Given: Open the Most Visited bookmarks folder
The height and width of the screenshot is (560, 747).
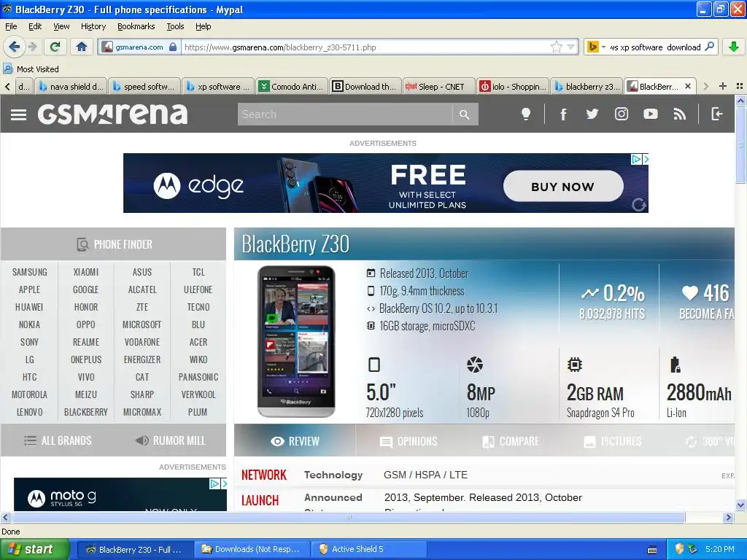Looking at the screenshot, I should point(31,69).
